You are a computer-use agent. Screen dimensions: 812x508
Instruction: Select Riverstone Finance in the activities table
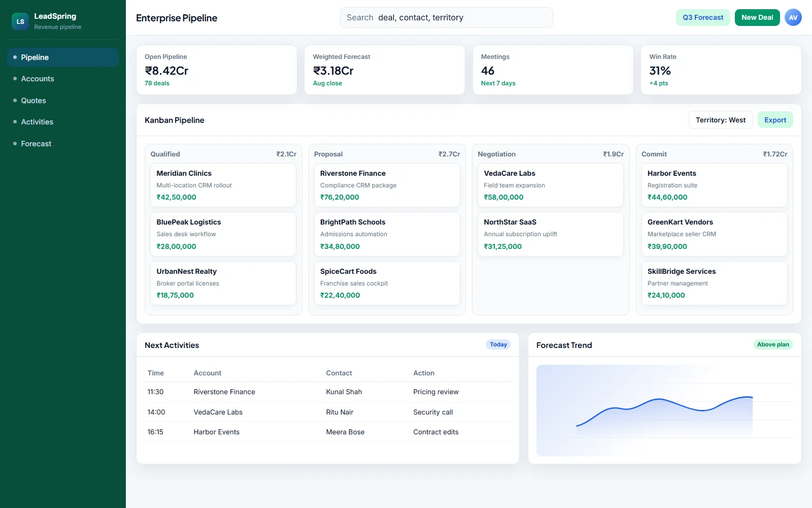pos(224,392)
